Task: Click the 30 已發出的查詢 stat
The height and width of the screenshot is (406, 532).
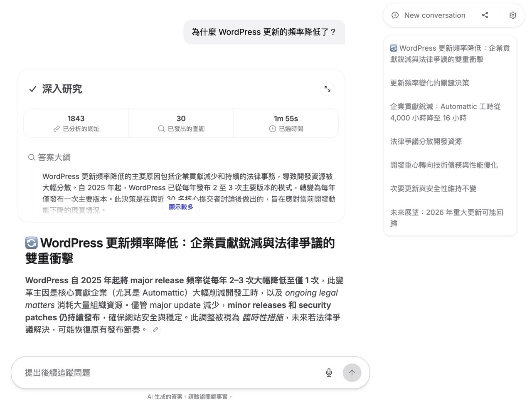Action: point(181,124)
